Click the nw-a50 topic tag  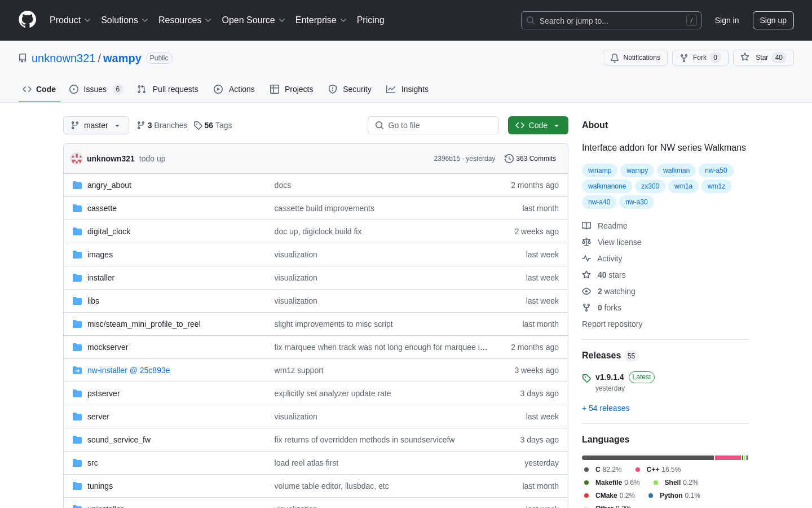(716, 170)
